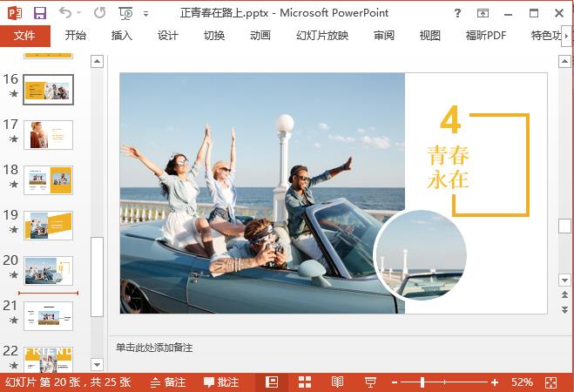Open the 文件 file menu
The image size is (574, 392).
pyautogui.click(x=24, y=36)
